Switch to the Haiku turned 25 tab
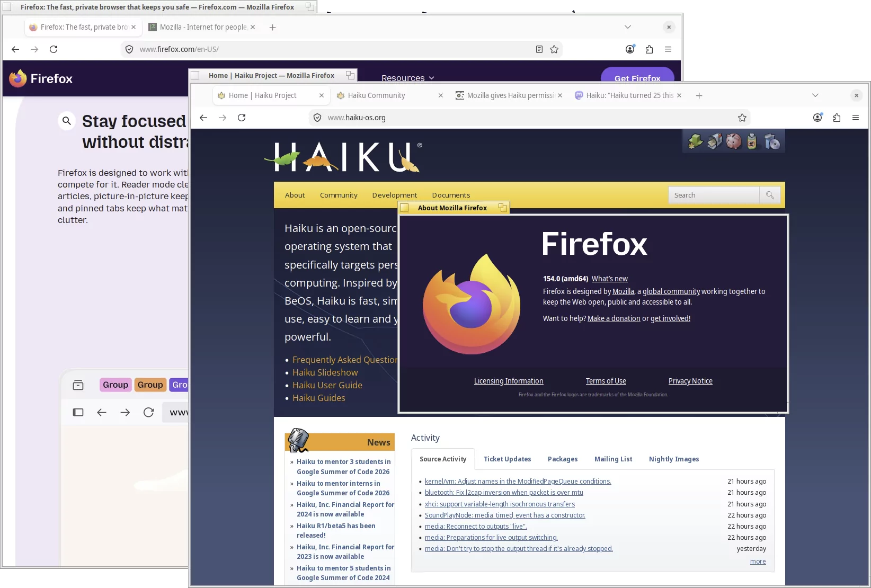This screenshot has height=588, width=871. pyautogui.click(x=628, y=95)
